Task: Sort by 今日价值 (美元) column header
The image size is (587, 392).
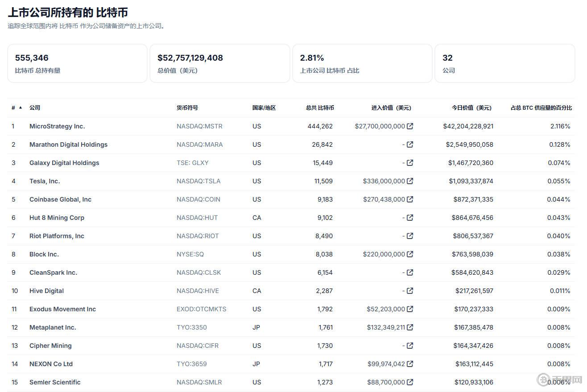Action: [x=471, y=108]
